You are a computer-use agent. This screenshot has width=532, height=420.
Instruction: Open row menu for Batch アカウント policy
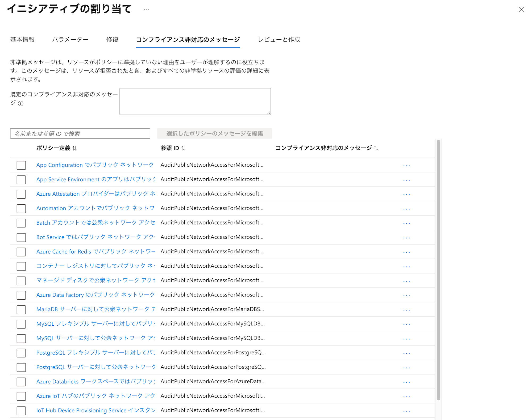click(406, 223)
